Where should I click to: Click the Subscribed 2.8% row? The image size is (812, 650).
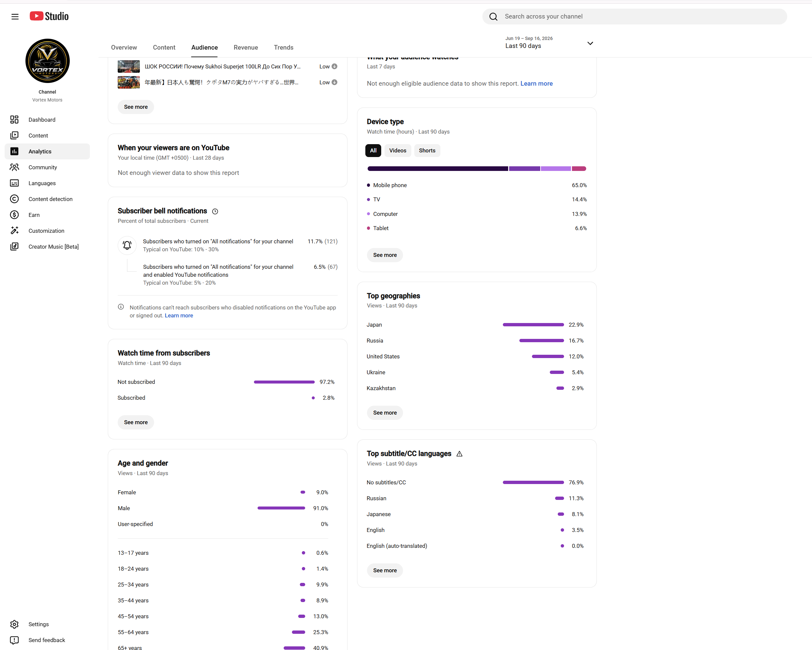(x=226, y=398)
